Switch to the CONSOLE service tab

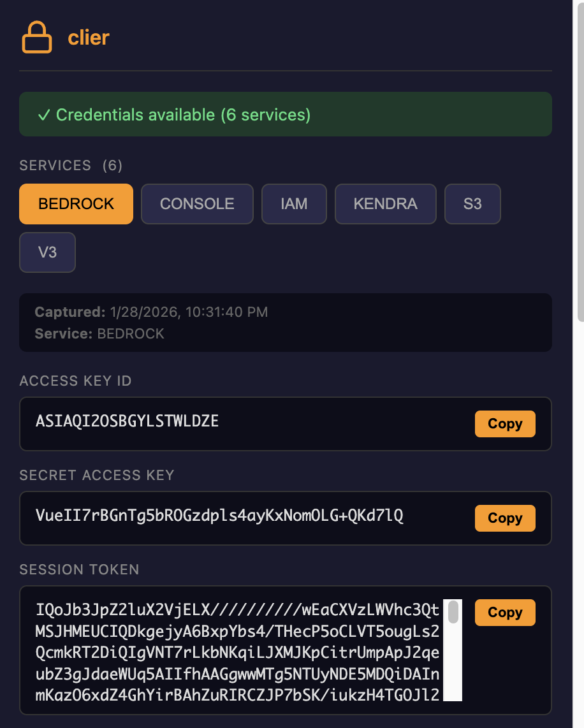(x=197, y=204)
